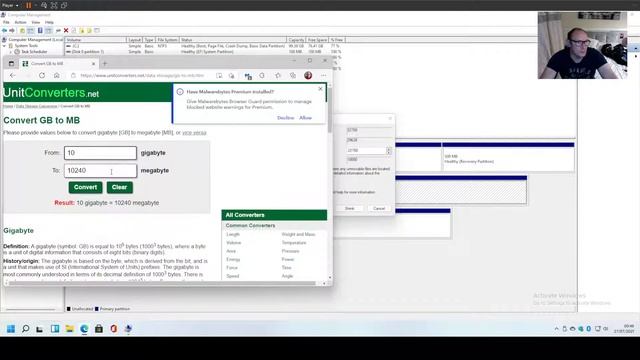Open the browser profile avatar

(x=308, y=76)
